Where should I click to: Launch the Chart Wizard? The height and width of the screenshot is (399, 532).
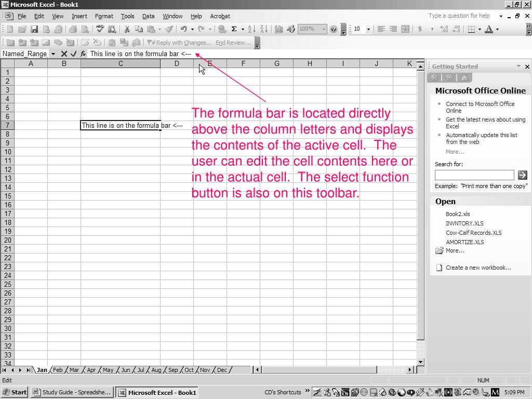pos(278,29)
